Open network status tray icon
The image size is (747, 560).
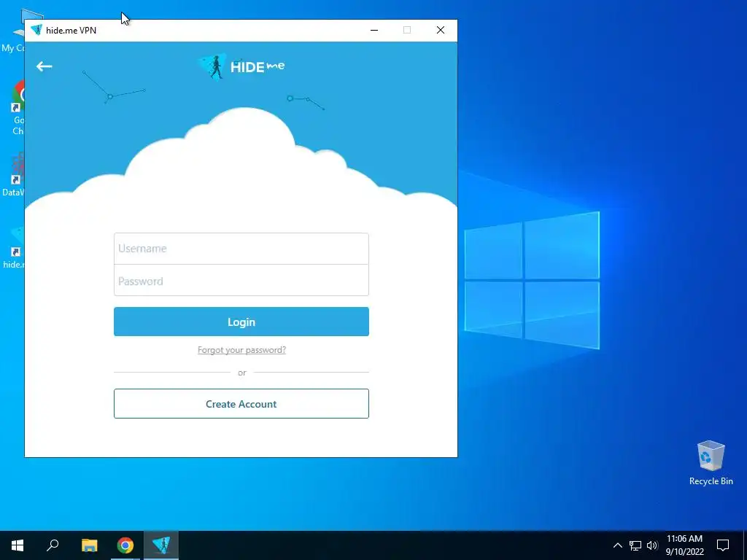coord(635,545)
